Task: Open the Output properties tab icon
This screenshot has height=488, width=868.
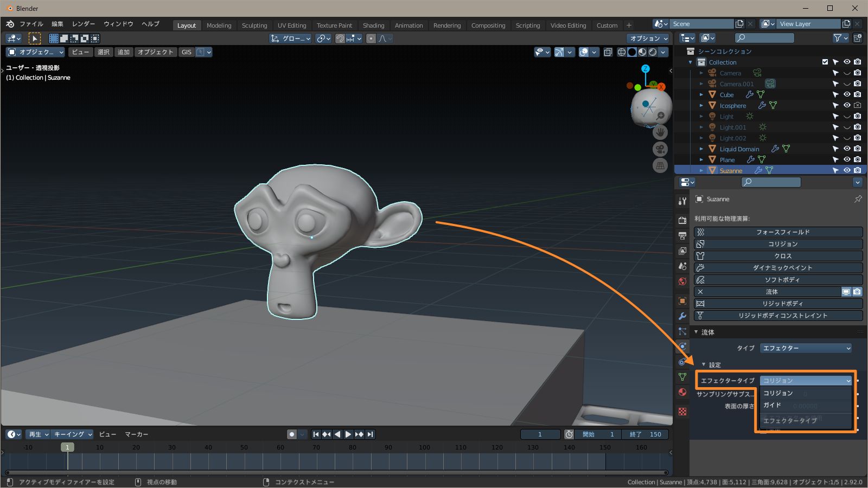Action: point(682,236)
